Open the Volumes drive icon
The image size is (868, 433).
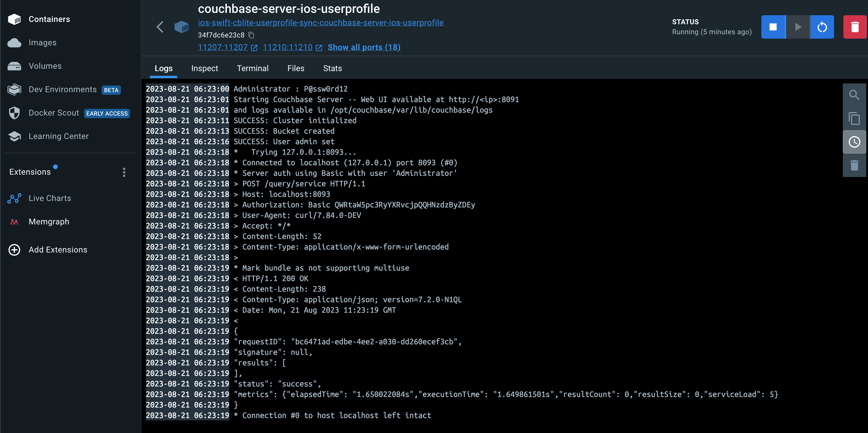14,66
